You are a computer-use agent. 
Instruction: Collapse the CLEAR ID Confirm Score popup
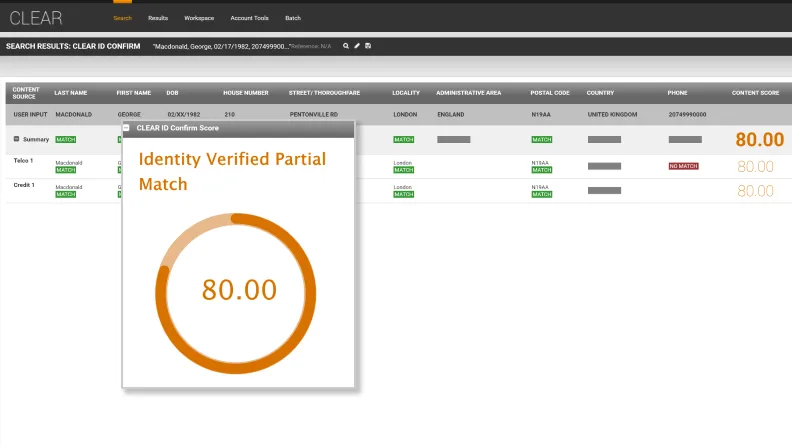click(127, 128)
